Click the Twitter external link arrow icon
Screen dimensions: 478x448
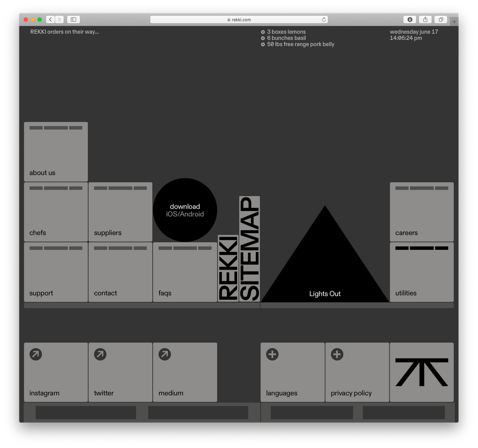[100, 354]
